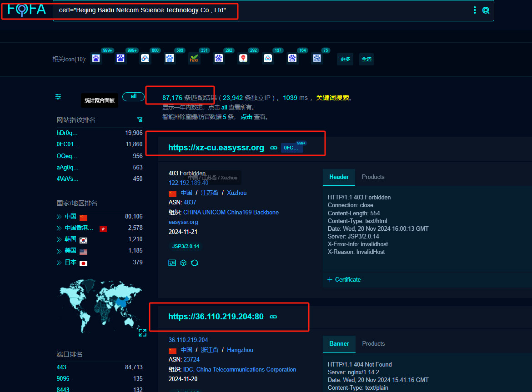Toggle the 'all' data range pill
The width and height of the screenshot is (532, 392).
point(133,97)
